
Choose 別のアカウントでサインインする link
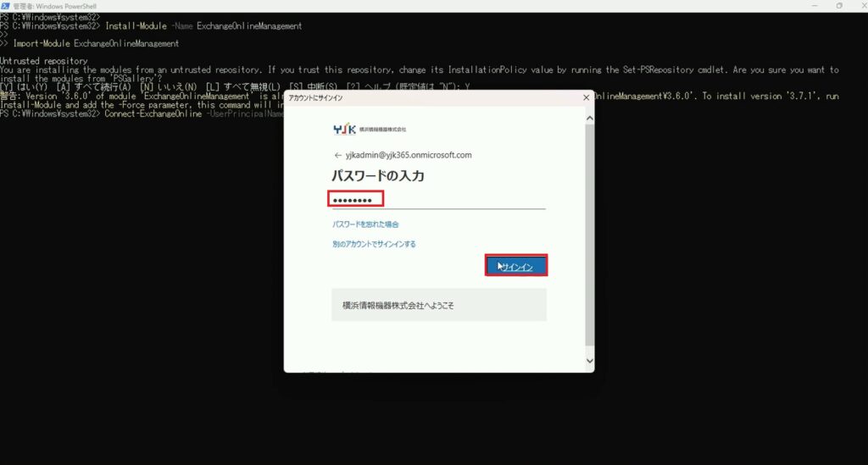(x=374, y=244)
